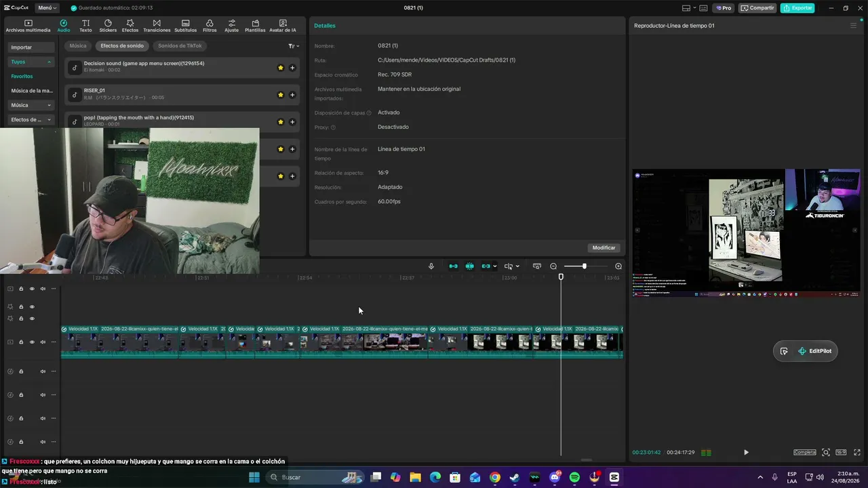The image size is (868, 488).
Task: Open the Menú dropdown
Action: point(47,8)
